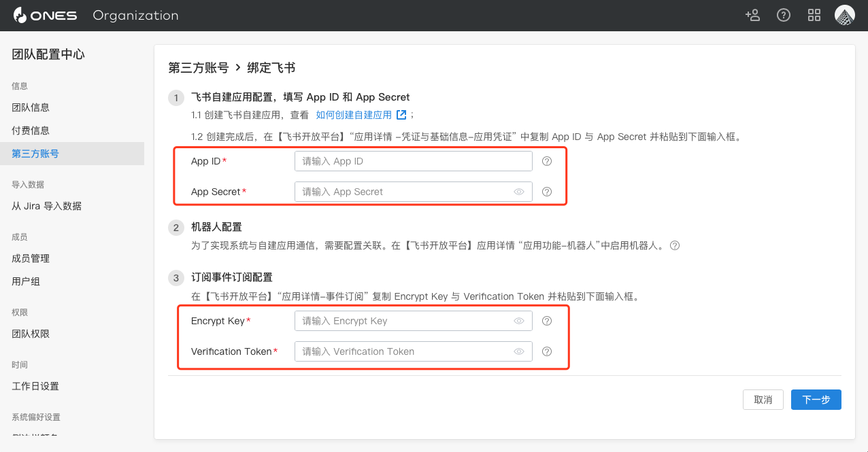
Task: Focus the App Secret input field
Action: [413, 192]
